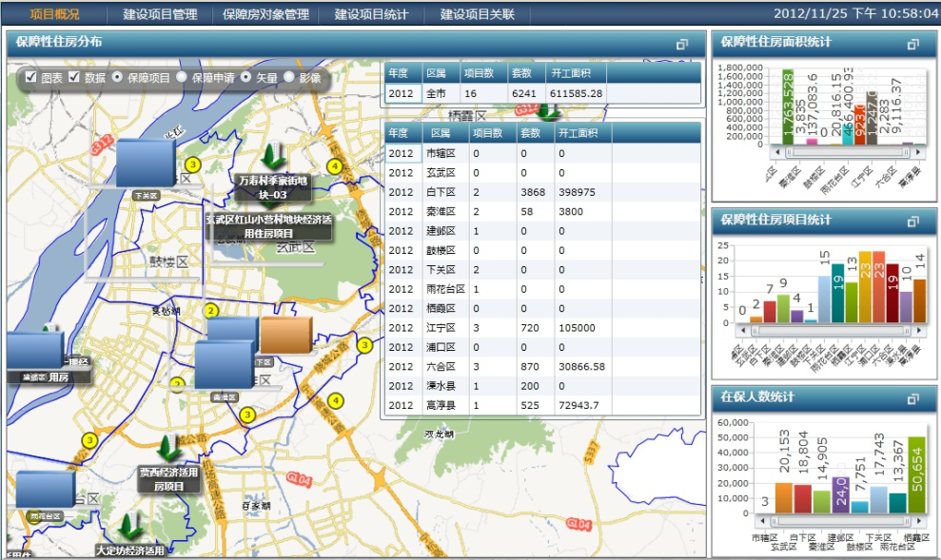Click the 2012/11/25 date-time display

(x=855, y=14)
